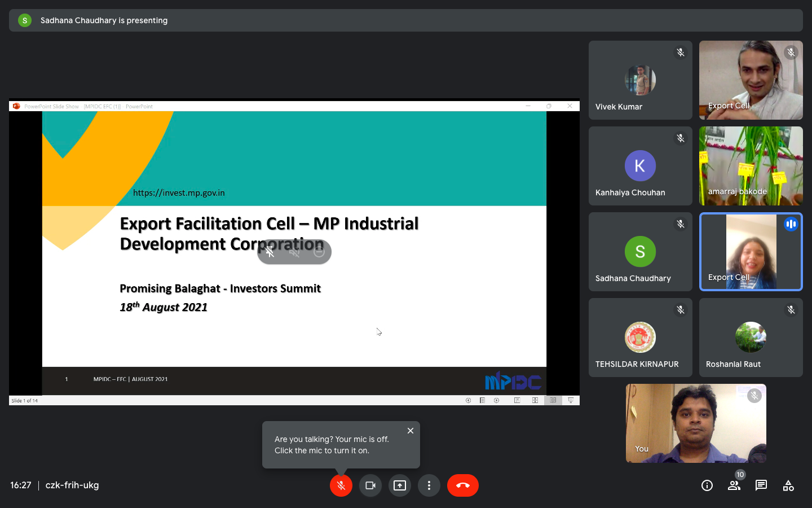Click the green S presenter avatar in banner
The image size is (812, 508).
25,20
